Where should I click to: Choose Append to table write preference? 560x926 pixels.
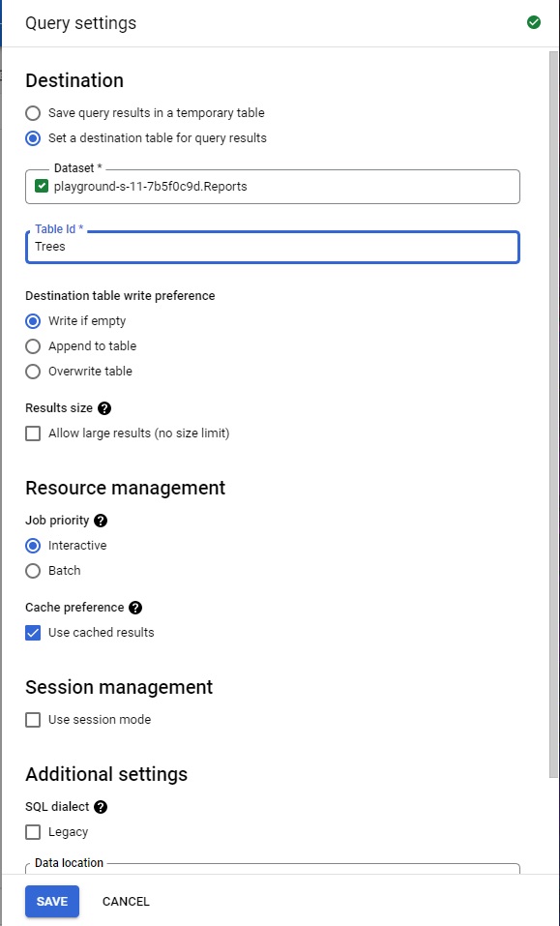(33, 346)
